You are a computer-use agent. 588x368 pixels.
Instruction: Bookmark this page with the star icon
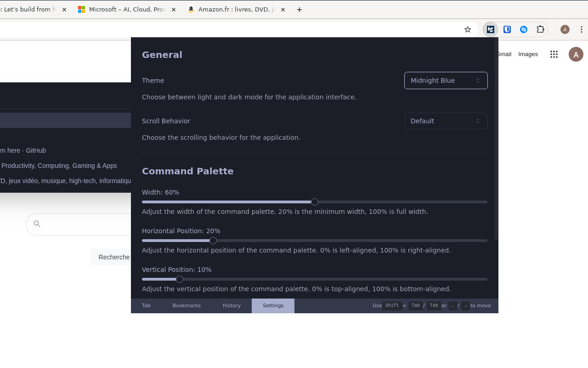[468, 29]
